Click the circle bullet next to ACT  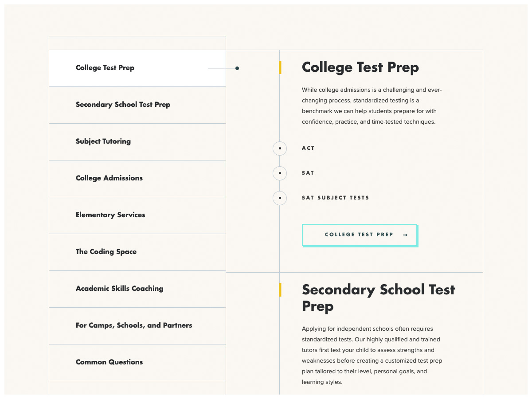pyautogui.click(x=280, y=148)
